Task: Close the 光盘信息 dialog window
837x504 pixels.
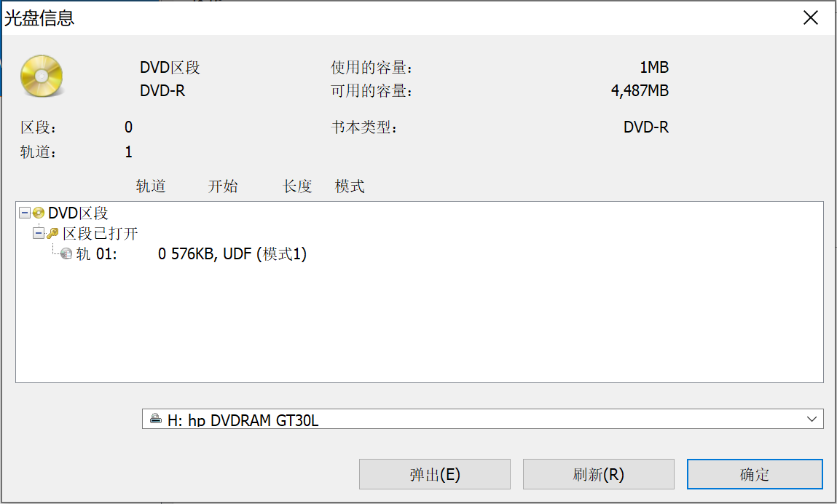Action: [x=810, y=17]
